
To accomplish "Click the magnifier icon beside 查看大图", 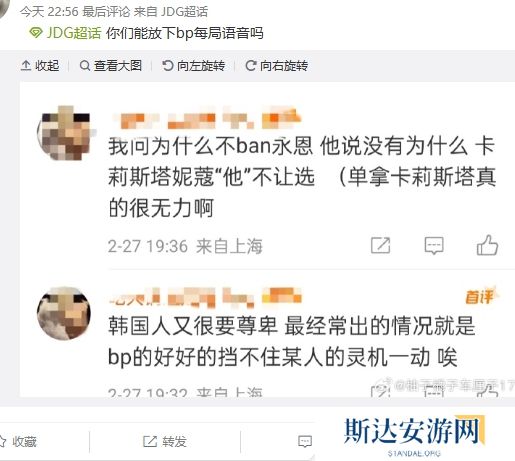I will point(85,66).
